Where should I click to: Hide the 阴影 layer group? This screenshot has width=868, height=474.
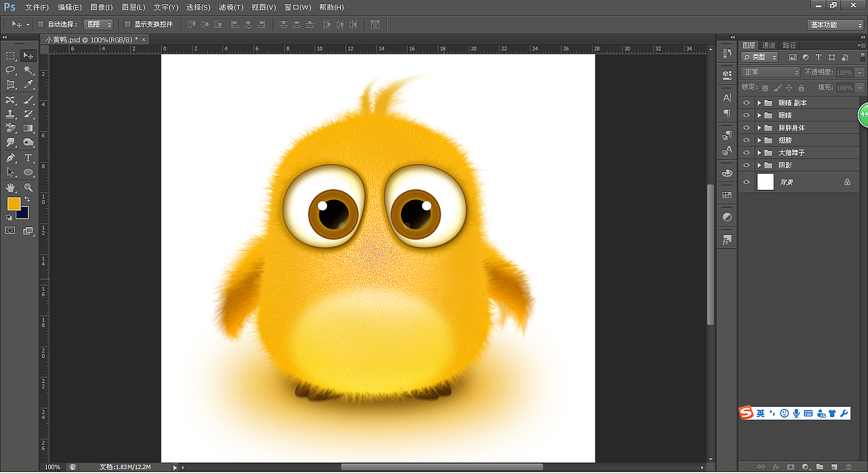pos(747,165)
